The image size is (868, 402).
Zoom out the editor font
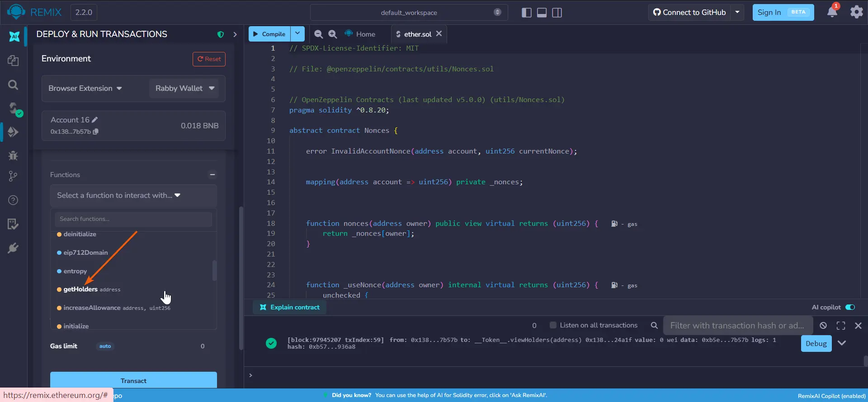318,34
